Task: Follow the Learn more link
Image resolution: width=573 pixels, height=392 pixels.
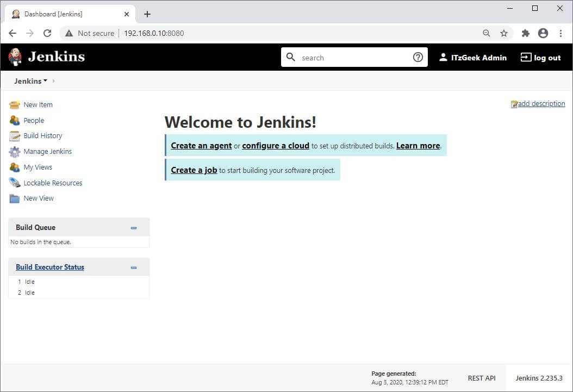Action: 418,146
